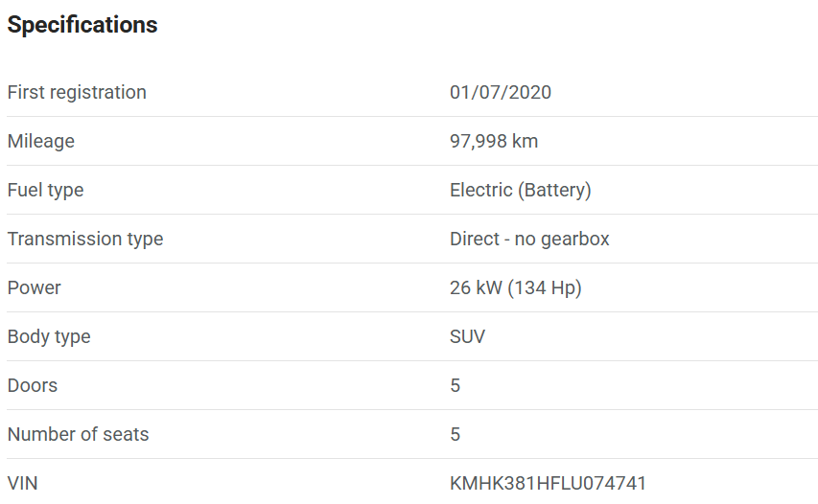The height and width of the screenshot is (504, 818).
Task: Click the Transmission type label
Action: [85, 240]
